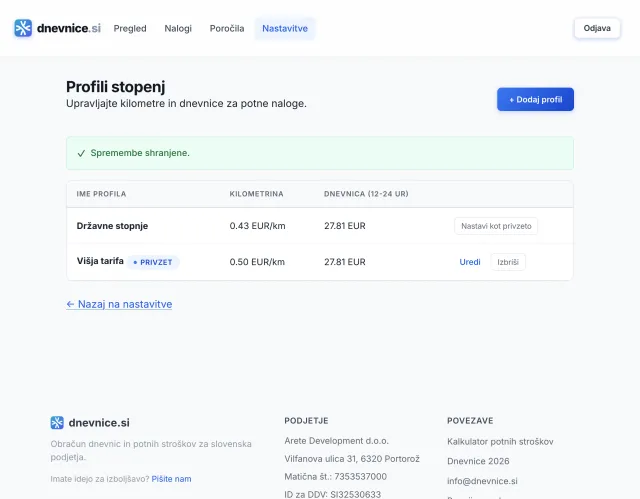Select the Višja tarifa profile name
The image size is (640, 499).
click(x=100, y=261)
